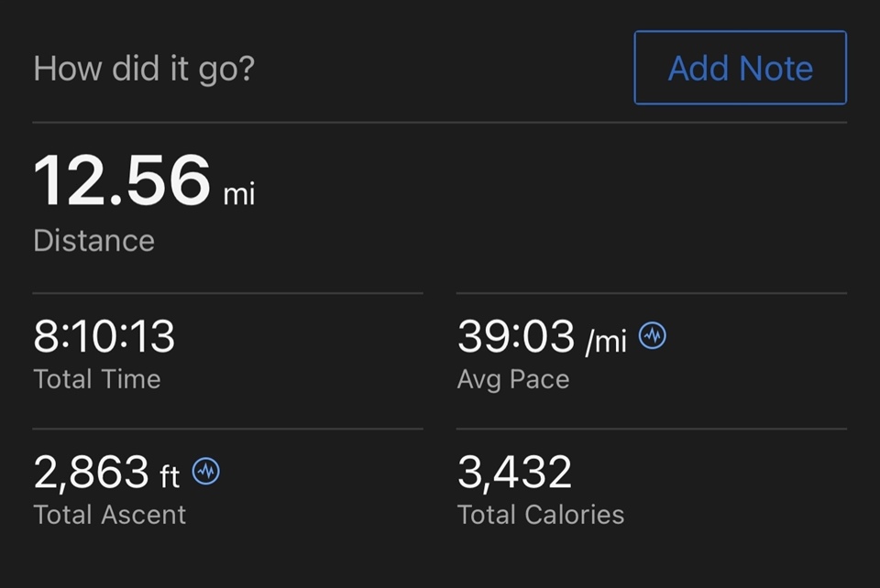Click the blank area below Total Calories
This screenshot has width=880, height=588.
point(651,558)
